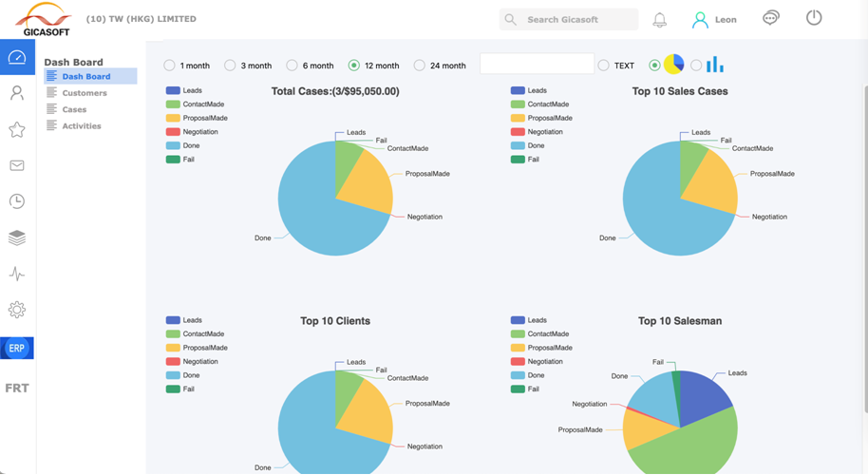Viewport: 868px width, 475px height.
Task: Open the chat bubble icon in header
Action: point(771,18)
